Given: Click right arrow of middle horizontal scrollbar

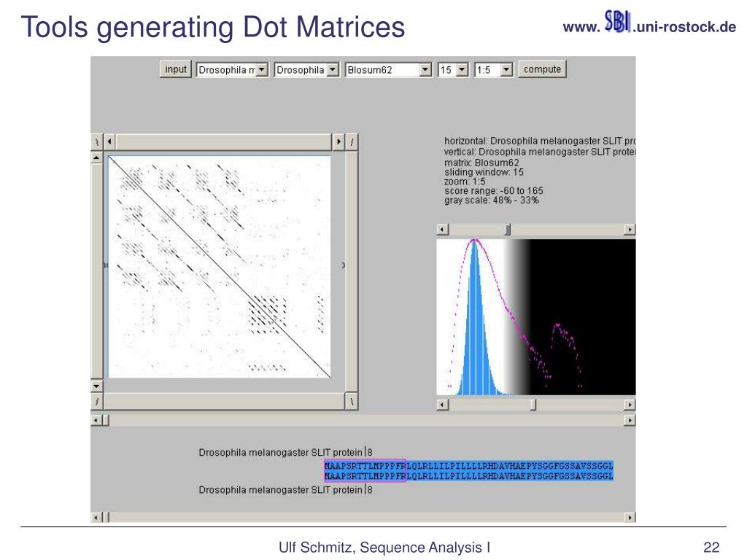Looking at the screenshot, I should pos(630,420).
